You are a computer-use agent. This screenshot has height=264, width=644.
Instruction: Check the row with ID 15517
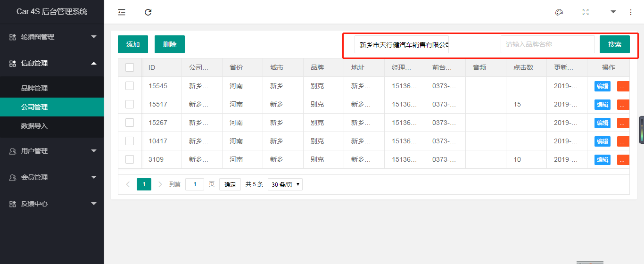(130, 104)
